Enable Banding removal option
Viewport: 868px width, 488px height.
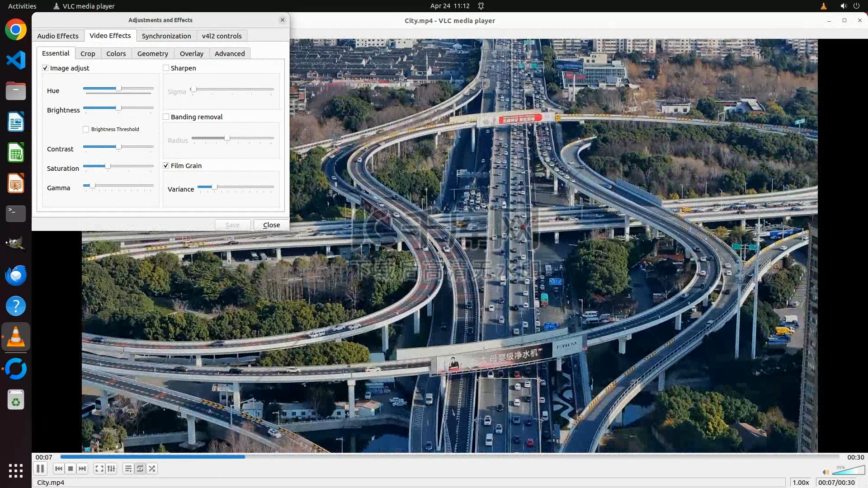(x=166, y=117)
